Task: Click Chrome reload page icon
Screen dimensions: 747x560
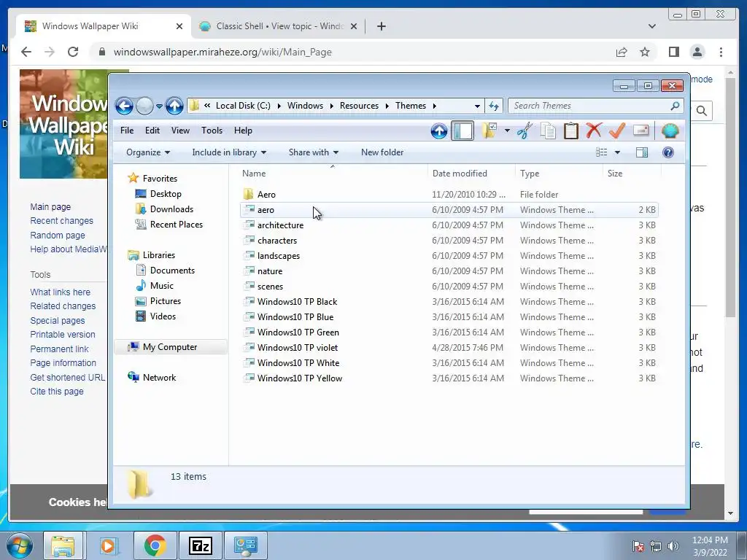Action: (x=73, y=52)
